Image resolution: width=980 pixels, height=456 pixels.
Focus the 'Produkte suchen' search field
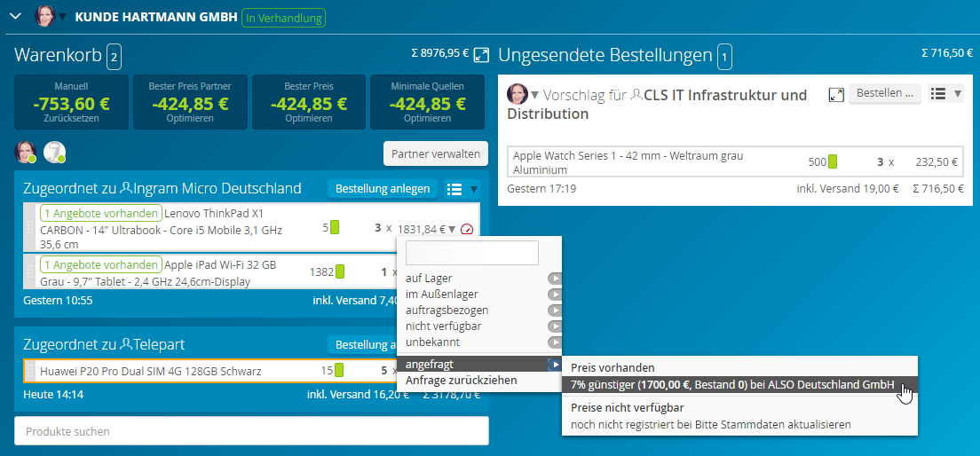(x=251, y=431)
